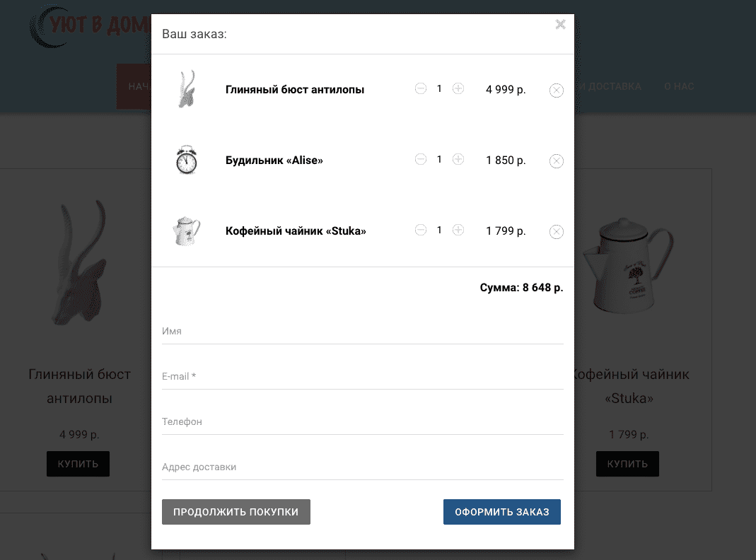
Task: Open the coffee pot thumbnail in cart
Action: coord(187,231)
